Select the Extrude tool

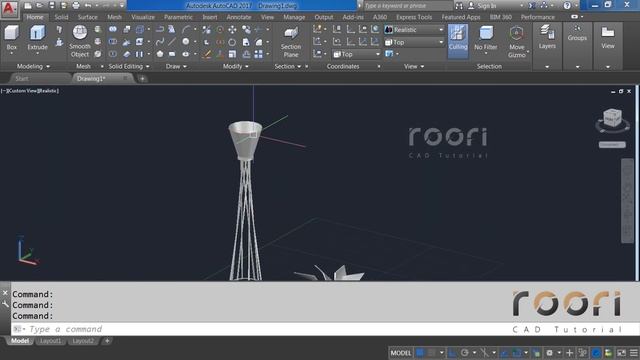tap(38, 38)
